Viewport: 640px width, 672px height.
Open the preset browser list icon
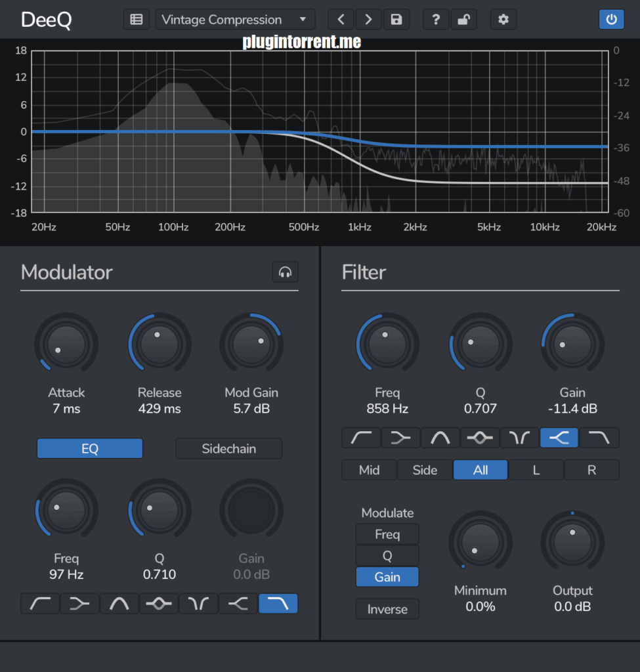point(137,19)
